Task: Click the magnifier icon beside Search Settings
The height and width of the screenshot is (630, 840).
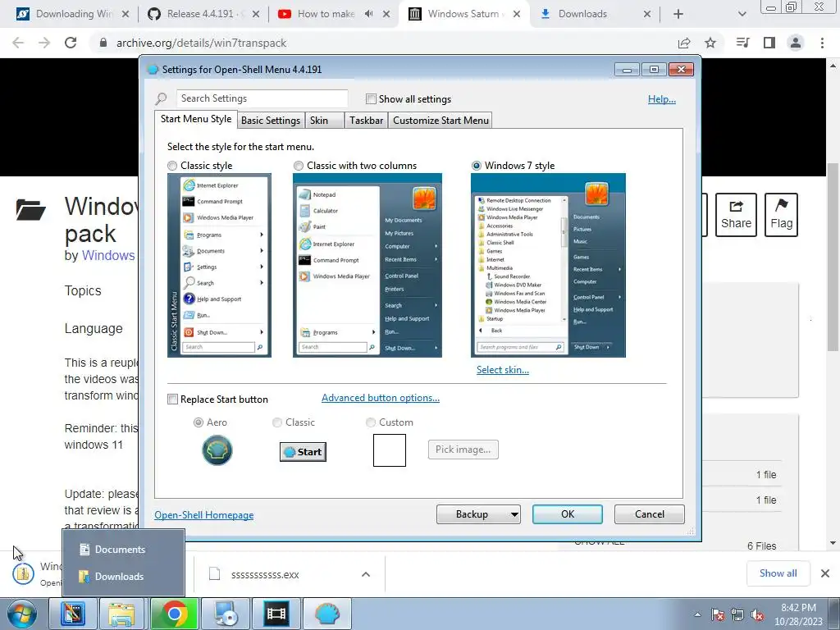Action: click(x=162, y=98)
